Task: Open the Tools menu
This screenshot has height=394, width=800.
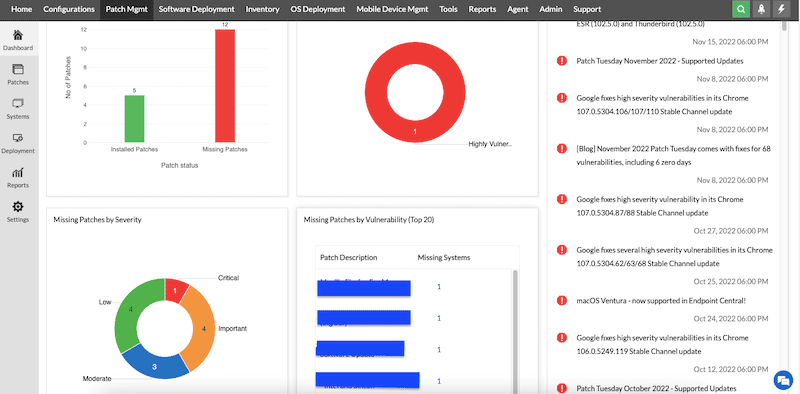Action: [x=448, y=9]
